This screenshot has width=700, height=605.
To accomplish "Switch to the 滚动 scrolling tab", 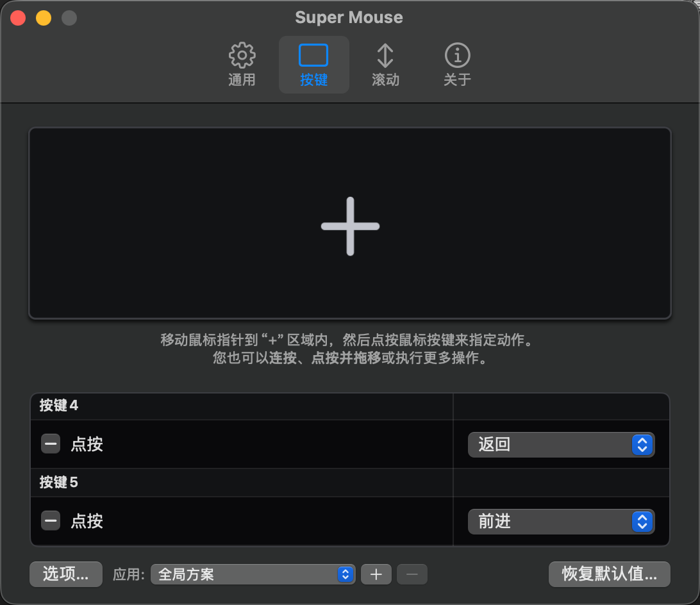I will pos(385,65).
